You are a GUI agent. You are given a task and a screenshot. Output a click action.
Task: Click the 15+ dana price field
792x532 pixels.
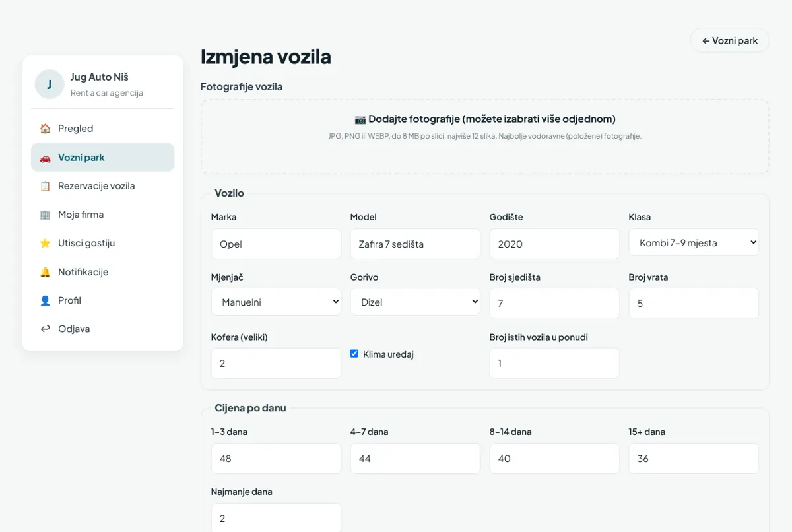694,458
